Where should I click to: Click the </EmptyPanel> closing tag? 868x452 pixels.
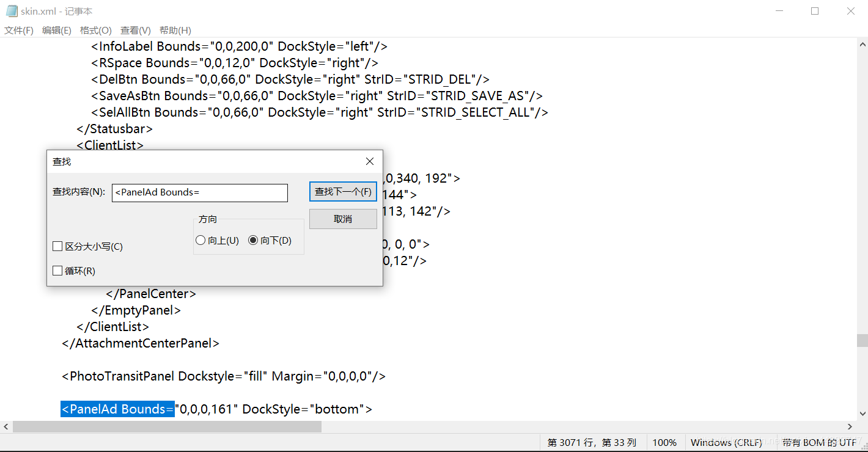point(136,310)
